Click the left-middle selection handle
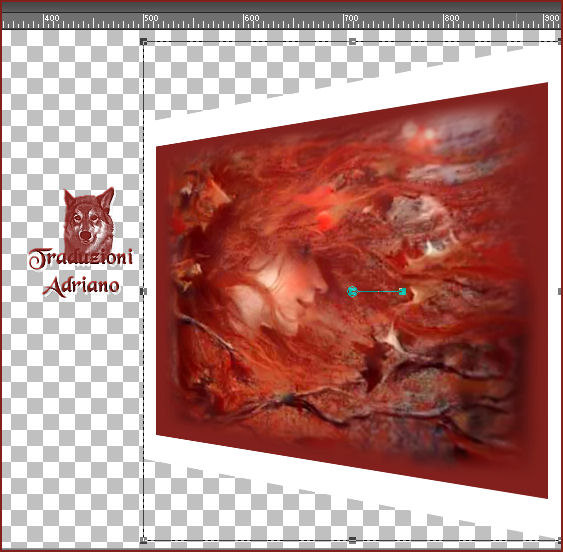 coord(143,291)
